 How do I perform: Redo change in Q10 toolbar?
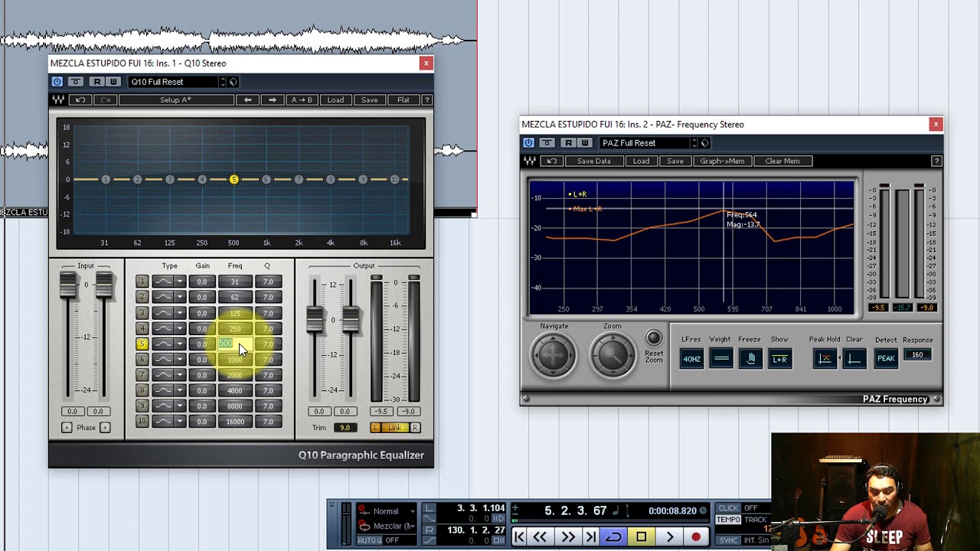click(105, 100)
